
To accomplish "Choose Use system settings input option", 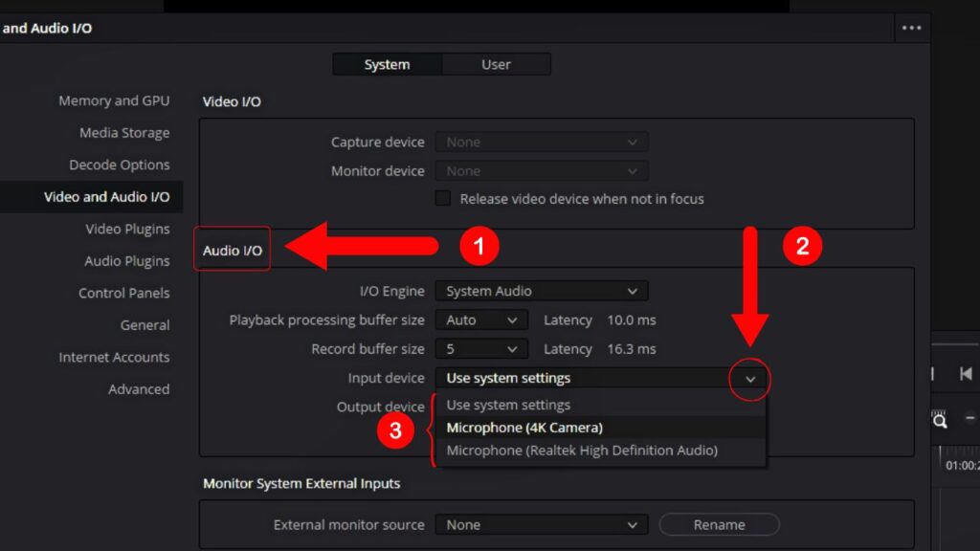I will click(507, 405).
